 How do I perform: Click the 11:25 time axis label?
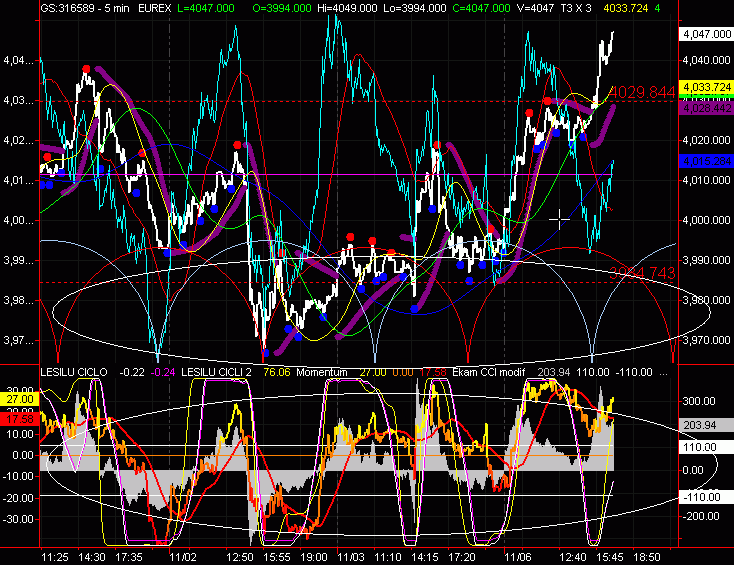tap(55, 558)
